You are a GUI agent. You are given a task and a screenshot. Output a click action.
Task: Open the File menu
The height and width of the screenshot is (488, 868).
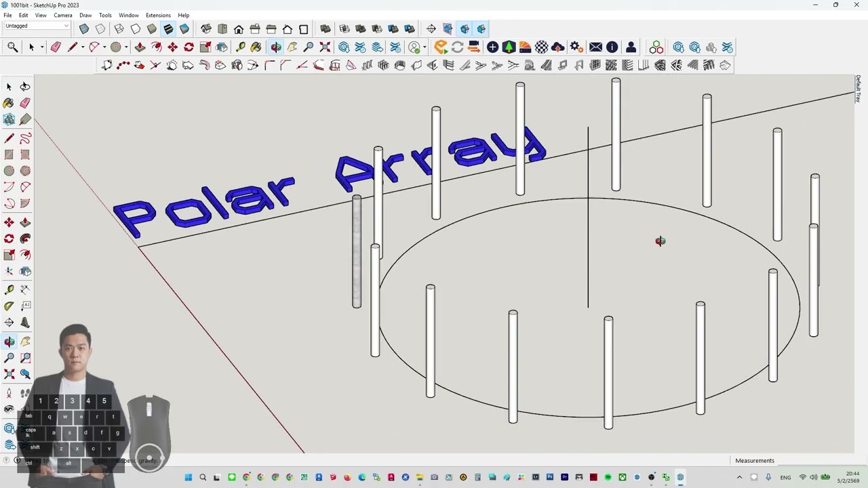tap(7, 15)
